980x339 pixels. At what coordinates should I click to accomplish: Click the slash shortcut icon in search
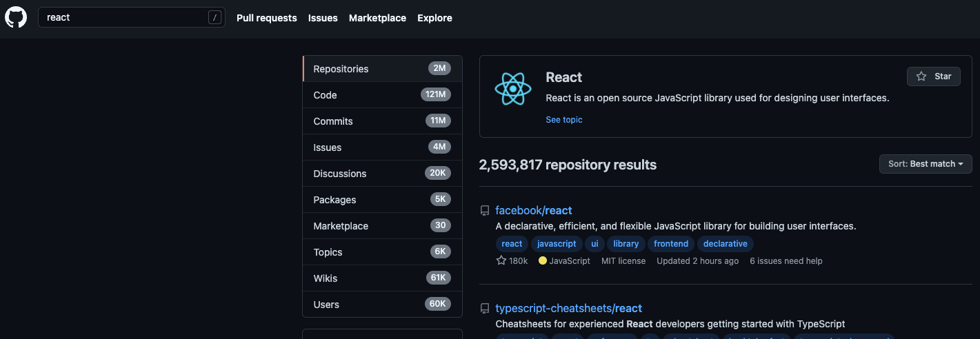(215, 18)
